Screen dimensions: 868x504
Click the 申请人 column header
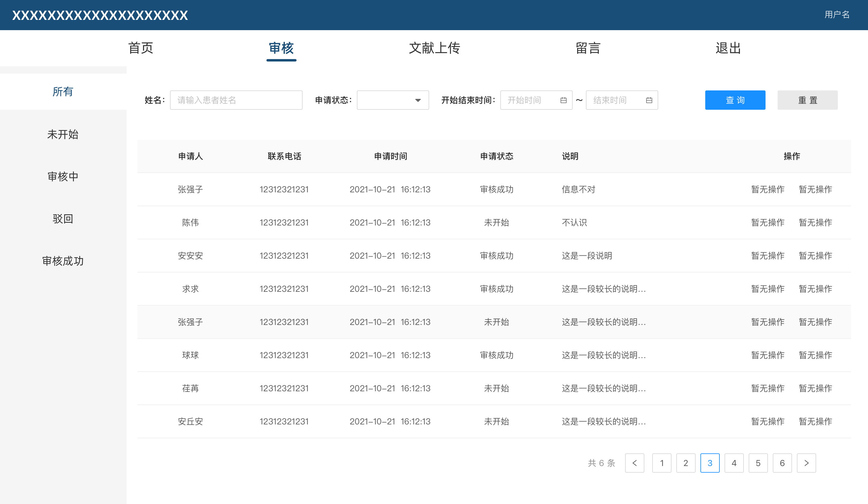click(x=190, y=156)
